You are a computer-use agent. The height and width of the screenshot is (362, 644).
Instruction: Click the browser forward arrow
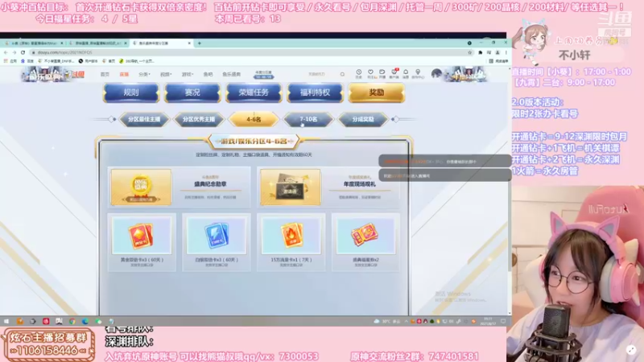point(14,52)
